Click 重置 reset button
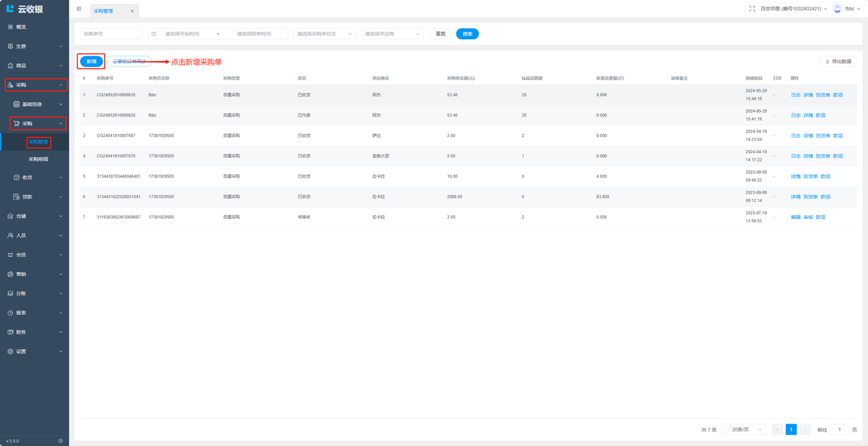 click(440, 34)
